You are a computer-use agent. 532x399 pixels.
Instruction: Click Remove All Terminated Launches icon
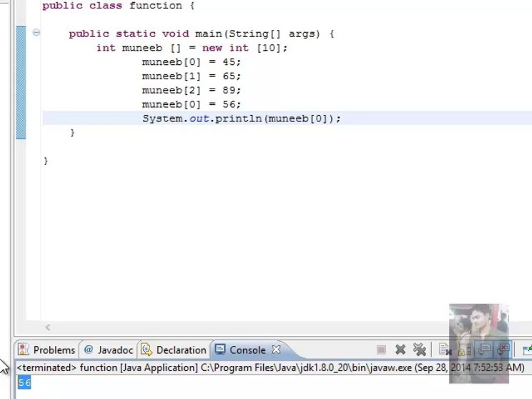(420, 350)
